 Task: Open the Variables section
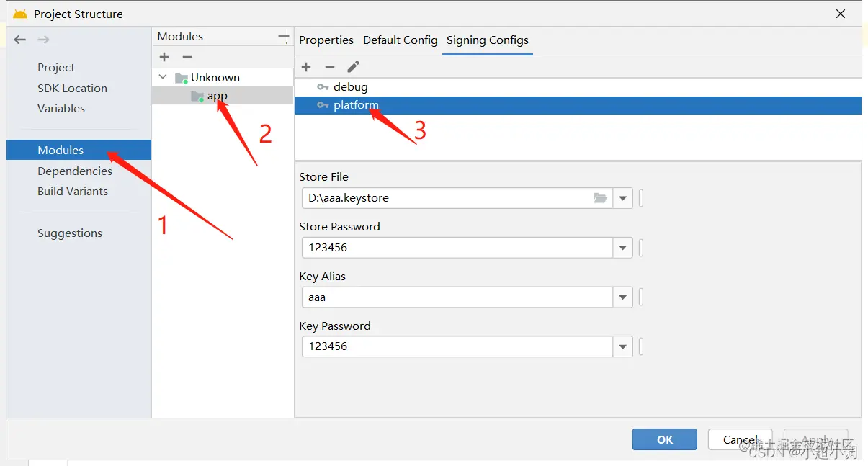click(61, 108)
